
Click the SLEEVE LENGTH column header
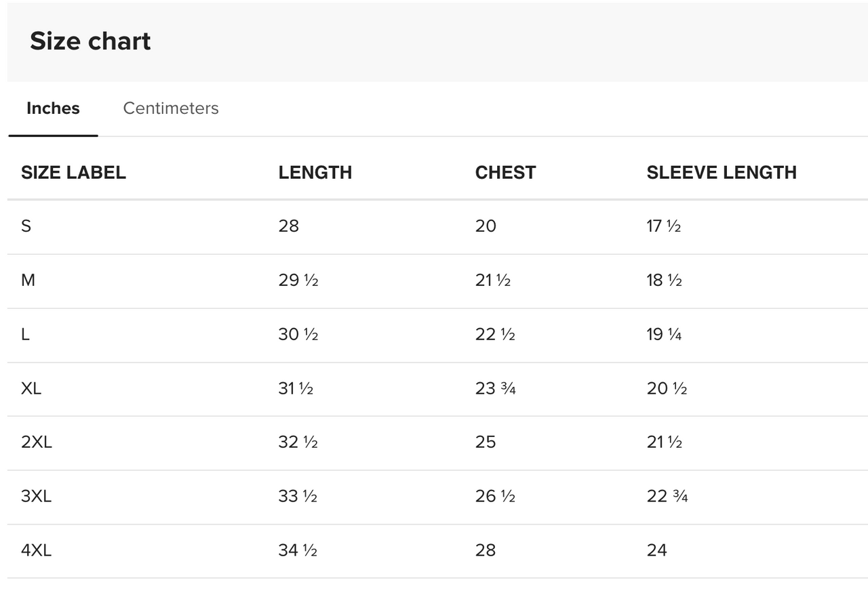pyautogui.click(x=721, y=173)
